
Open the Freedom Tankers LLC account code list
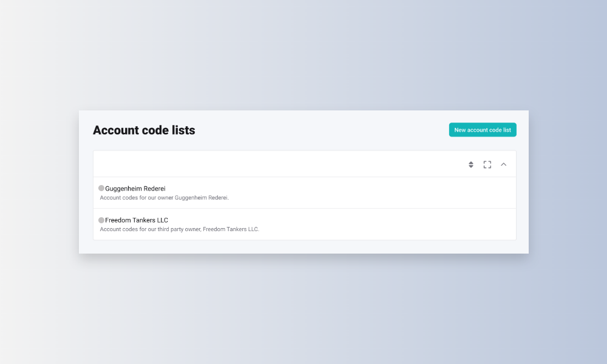pyautogui.click(x=137, y=220)
